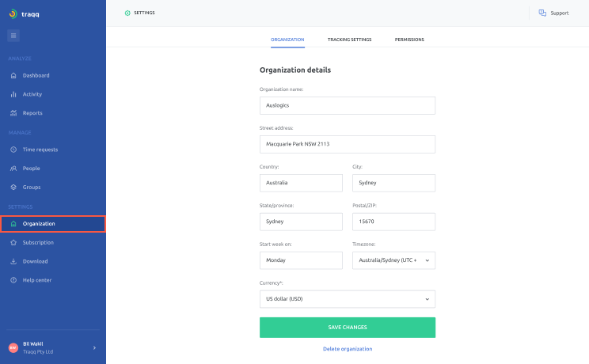Click the Postal/ZIP input field
The image size is (589, 364).
tap(393, 222)
